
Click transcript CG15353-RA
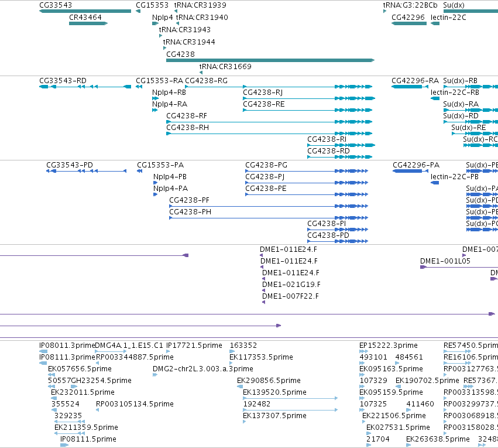coord(139,87)
